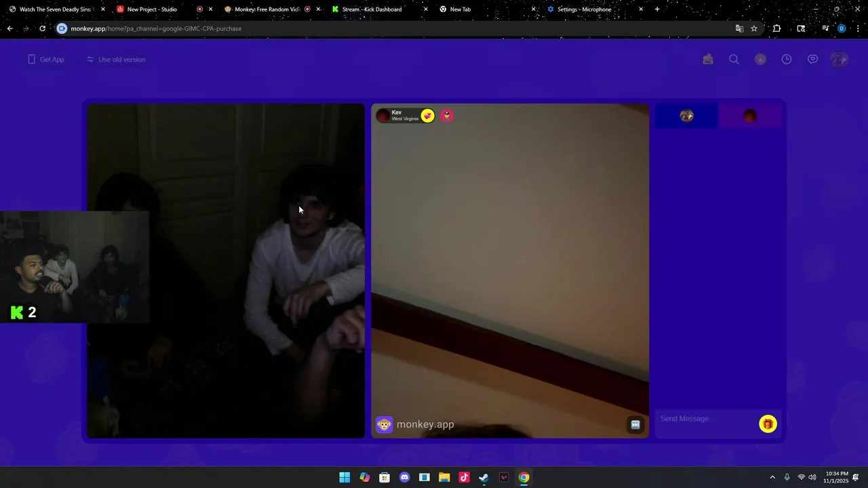Click Kev's profile avatar
The height and width of the screenshot is (488, 868).
coord(383,116)
